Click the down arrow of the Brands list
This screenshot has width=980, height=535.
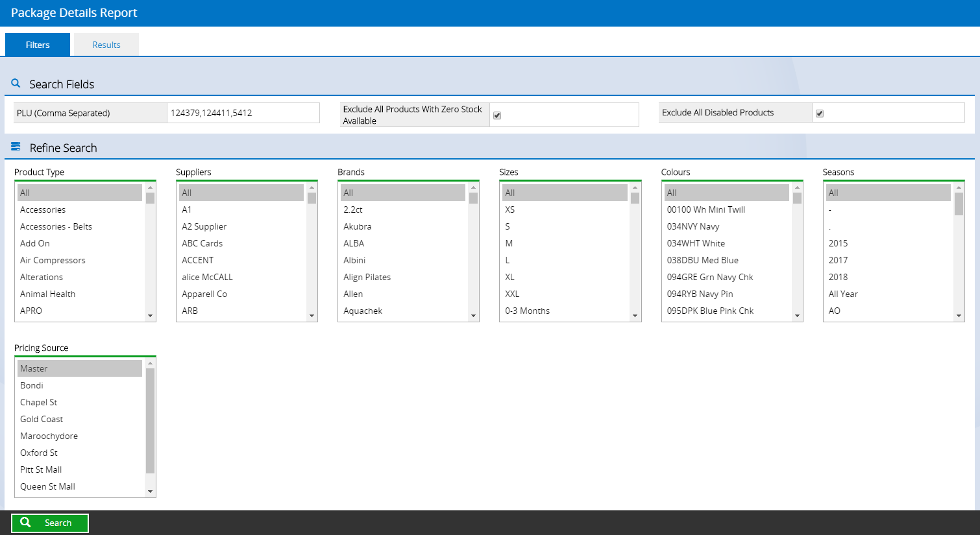point(474,316)
